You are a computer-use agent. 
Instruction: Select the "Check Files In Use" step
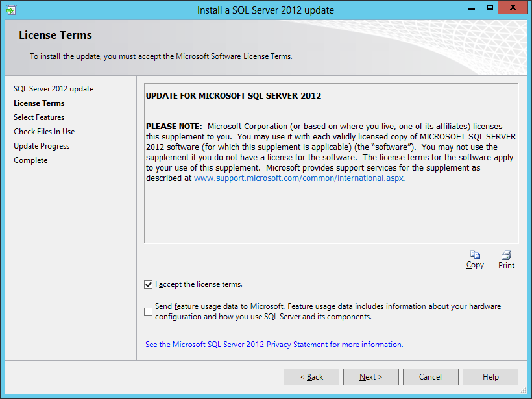[44, 132]
